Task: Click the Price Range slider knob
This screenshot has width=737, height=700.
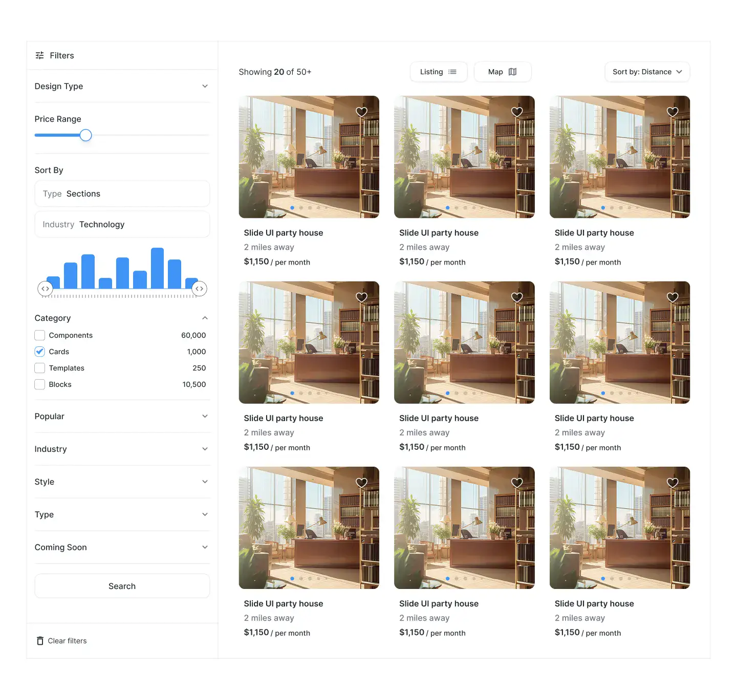Action: coord(86,135)
